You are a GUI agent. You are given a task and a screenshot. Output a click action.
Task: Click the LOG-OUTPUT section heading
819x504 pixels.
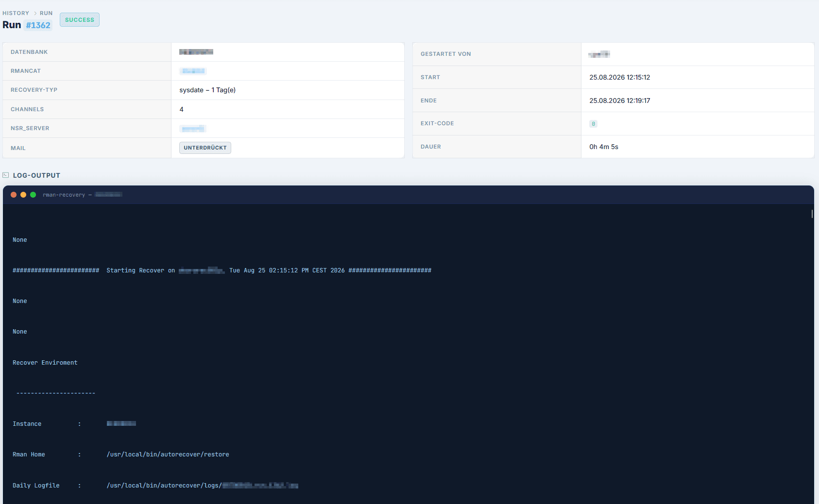tap(36, 175)
